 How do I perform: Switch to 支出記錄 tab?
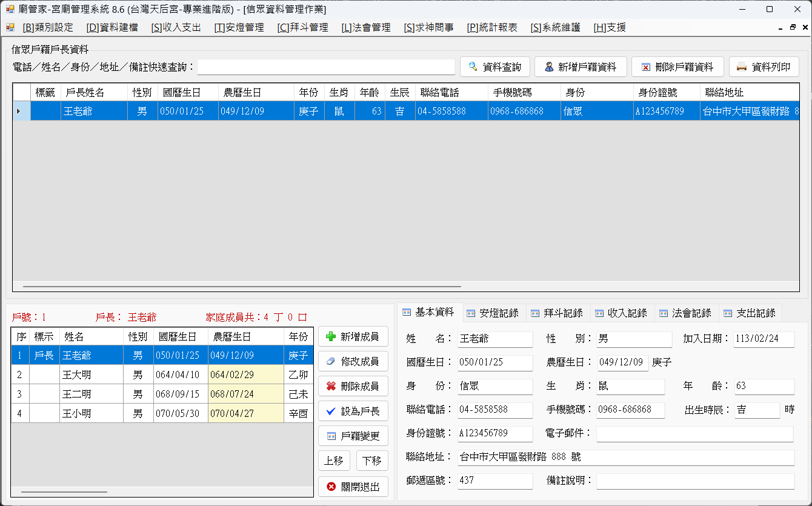tap(750, 313)
